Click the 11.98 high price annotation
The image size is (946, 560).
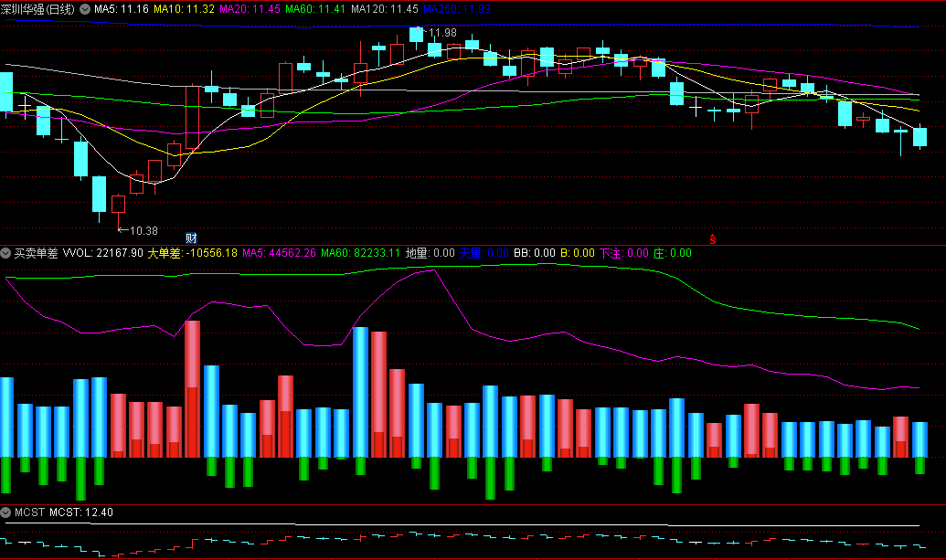click(442, 33)
